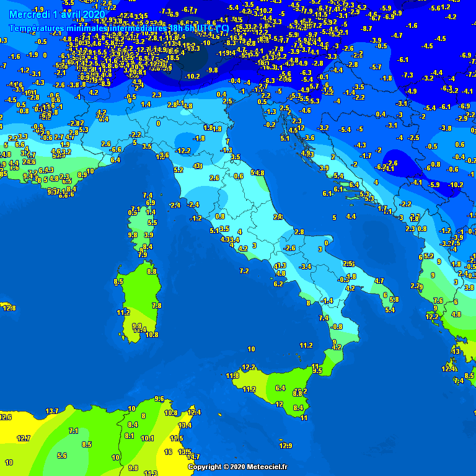Open the Meteociel.fr copyright link
Image resolution: width=476 pixels, height=476 pixels.
click(x=238, y=467)
